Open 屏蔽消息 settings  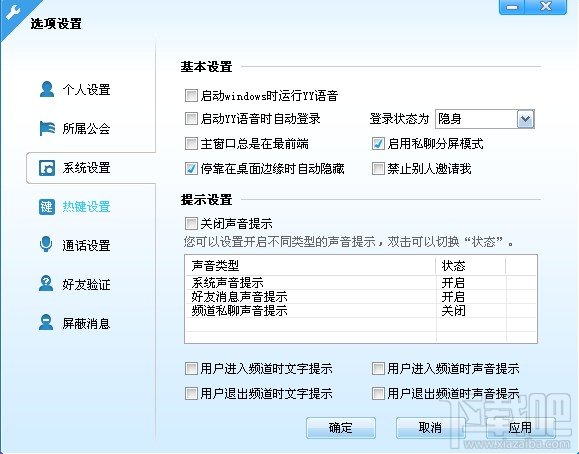click(x=86, y=324)
